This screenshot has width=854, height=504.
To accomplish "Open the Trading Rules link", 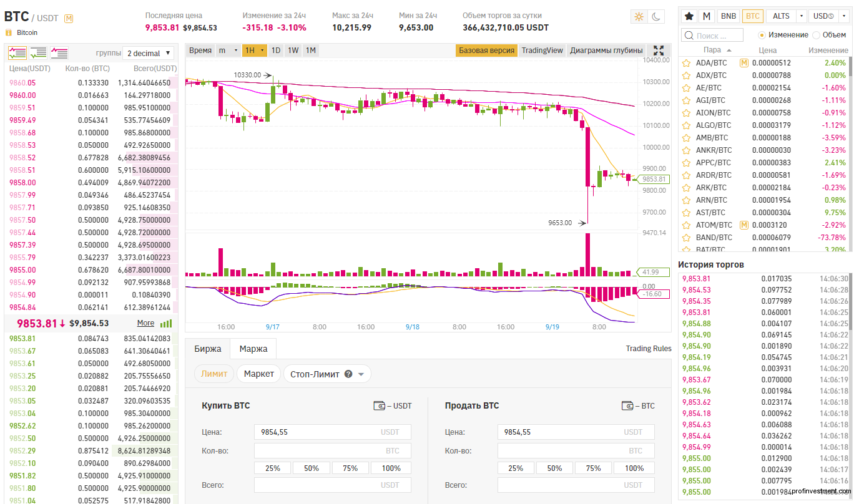I will (x=649, y=349).
